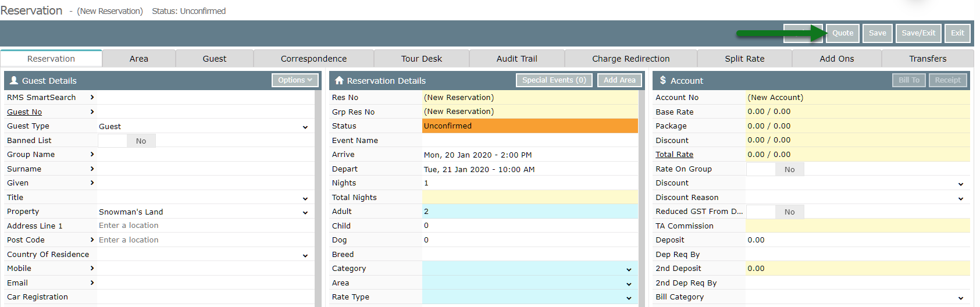Open the Guest tab
This screenshot has width=980, height=307.
click(215, 59)
